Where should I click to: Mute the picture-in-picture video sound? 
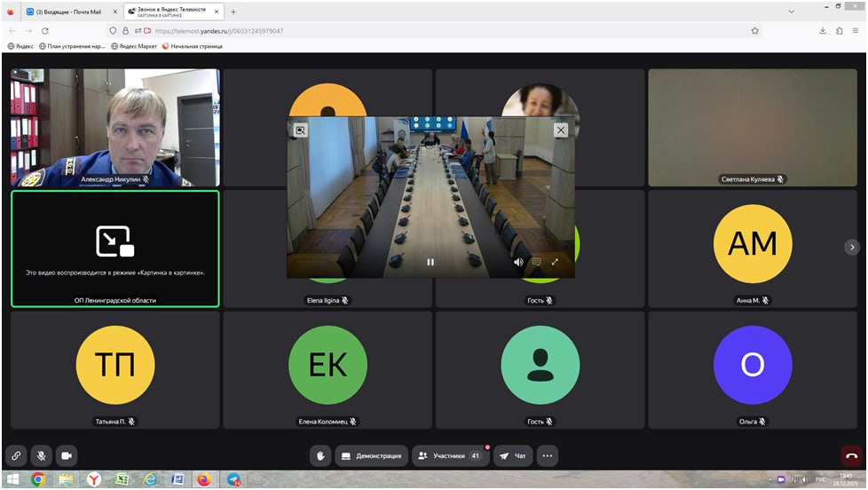pyautogui.click(x=518, y=262)
